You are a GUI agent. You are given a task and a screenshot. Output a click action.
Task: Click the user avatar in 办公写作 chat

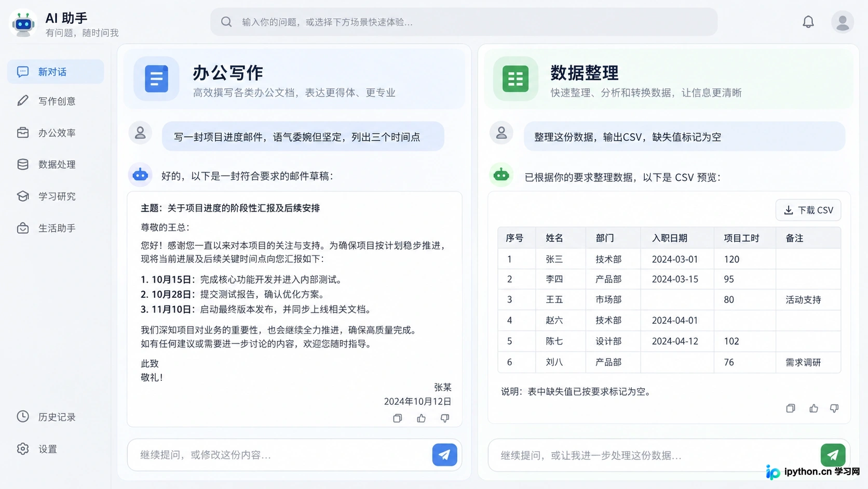pyautogui.click(x=140, y=133)
